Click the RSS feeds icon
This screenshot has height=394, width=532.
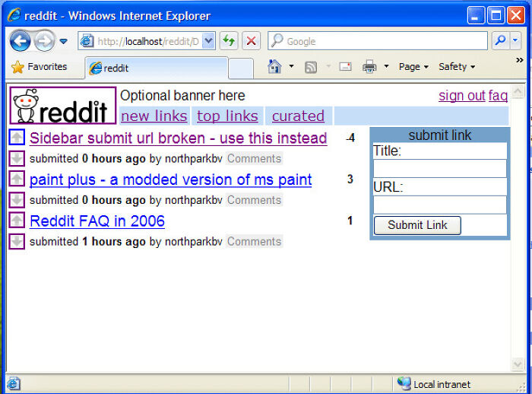tap(311, 67)
